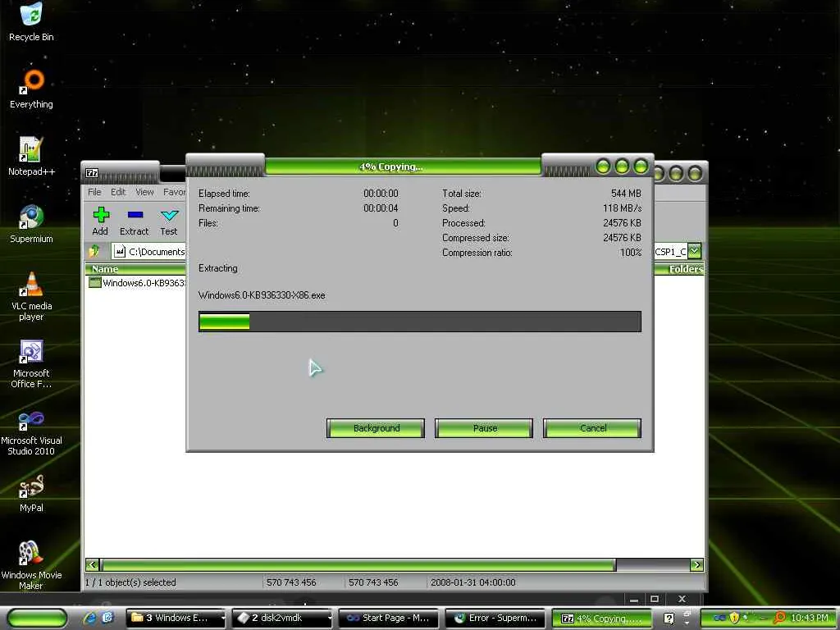
Task: Click the 7-Zip address path field
Action: [x=149, y=251]
